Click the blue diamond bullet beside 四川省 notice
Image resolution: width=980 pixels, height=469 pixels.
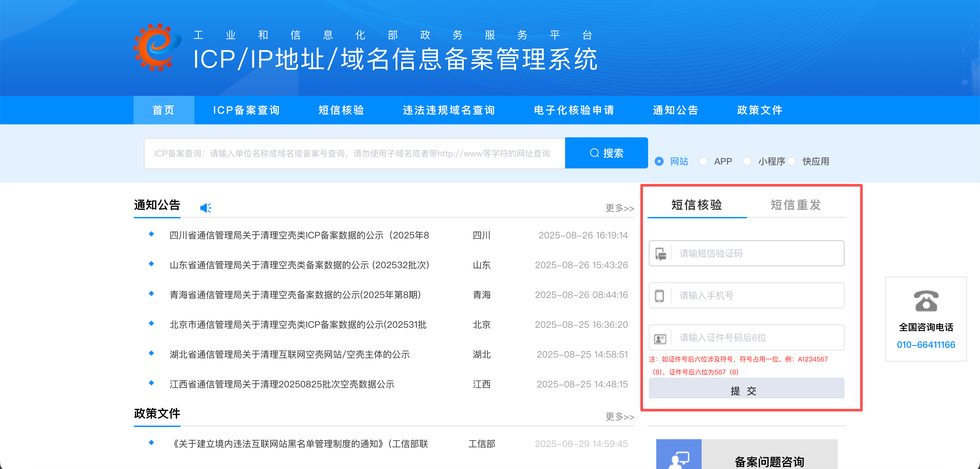(151, 234)
